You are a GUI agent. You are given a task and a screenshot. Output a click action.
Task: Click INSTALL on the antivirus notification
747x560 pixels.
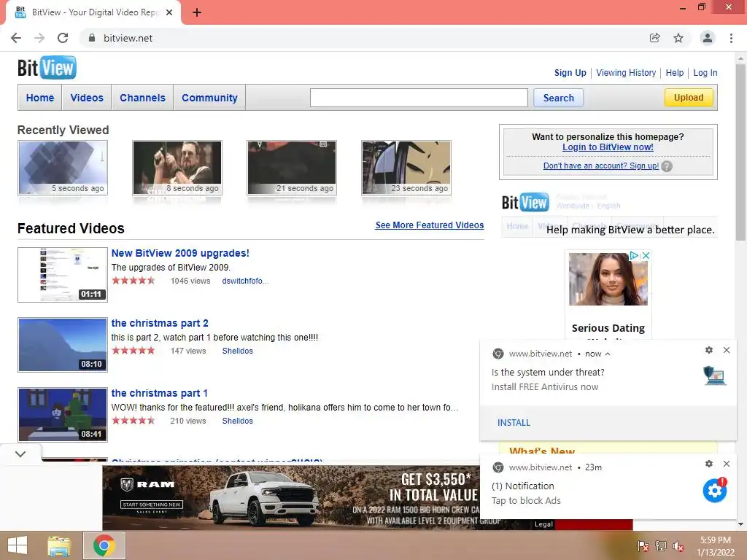tap(514, 422)
